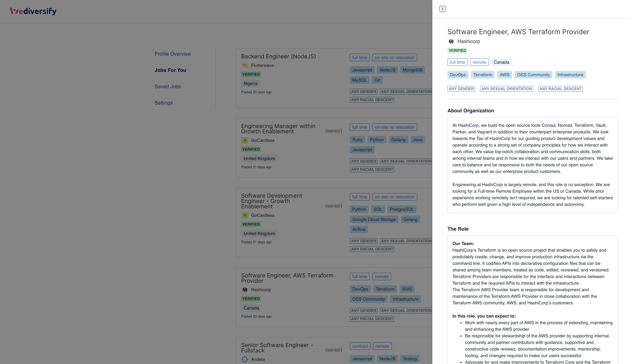
Task: Click the Flutterwave company logo
Action: 245,65
